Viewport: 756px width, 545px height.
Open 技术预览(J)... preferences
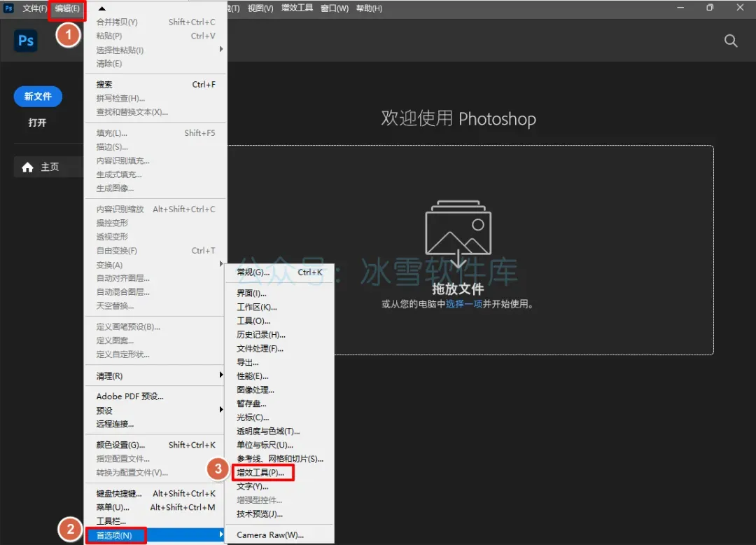point(279,514)
